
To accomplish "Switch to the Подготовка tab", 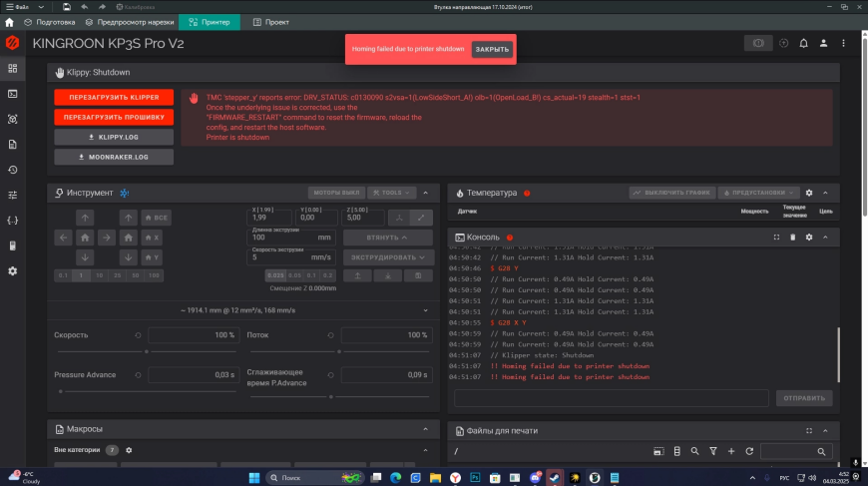I will tap(50, 22).
